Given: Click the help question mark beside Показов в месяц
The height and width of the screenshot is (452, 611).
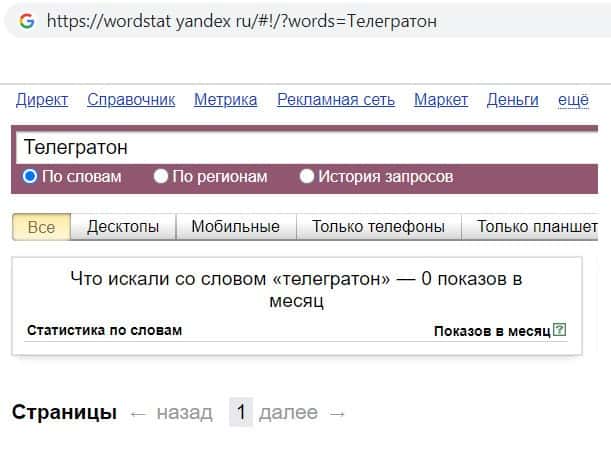Looking at the screenshot, I should click(559, 329).
